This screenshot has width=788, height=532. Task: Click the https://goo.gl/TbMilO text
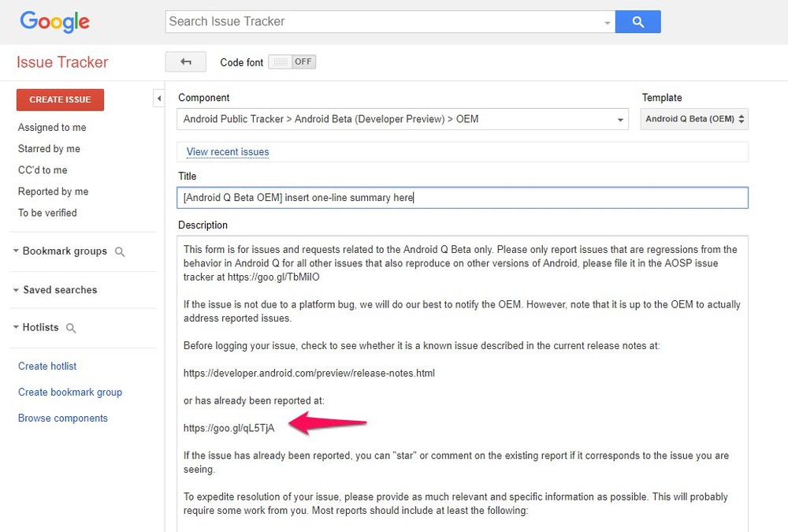pyautogui.click(x=273, y=277)
